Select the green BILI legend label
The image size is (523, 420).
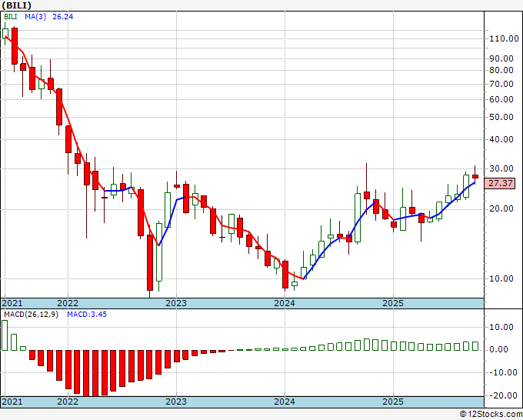click(x=10, y=17)
